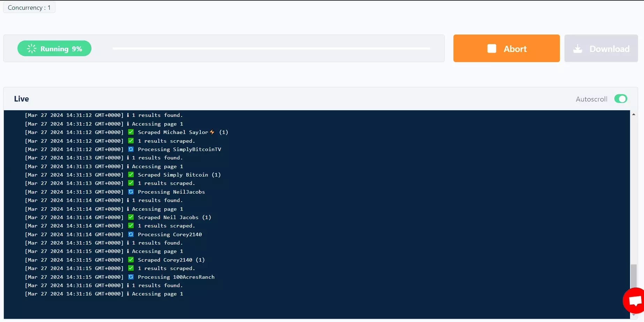Viewport: 644px width, 322px height.
Task: Click the white stop square inside Abort button
Action: tap(491, 48)
